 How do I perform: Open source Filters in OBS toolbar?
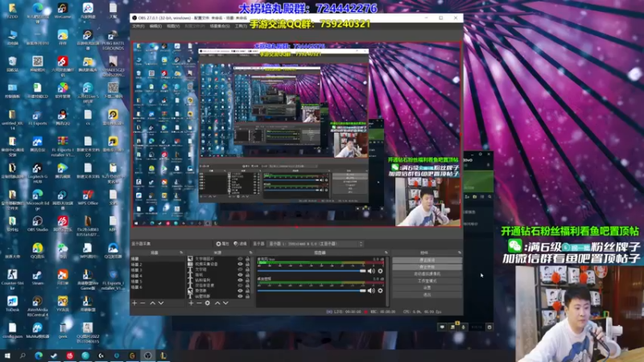[240, 244]
